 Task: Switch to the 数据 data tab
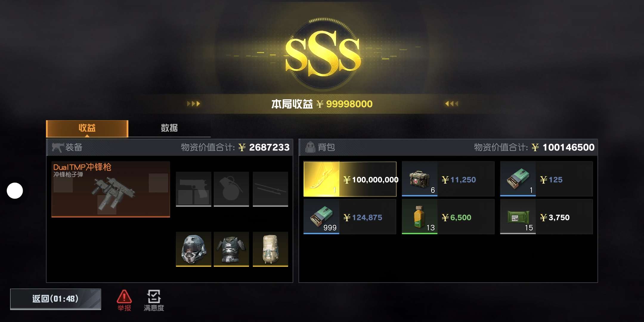point(169,128)
